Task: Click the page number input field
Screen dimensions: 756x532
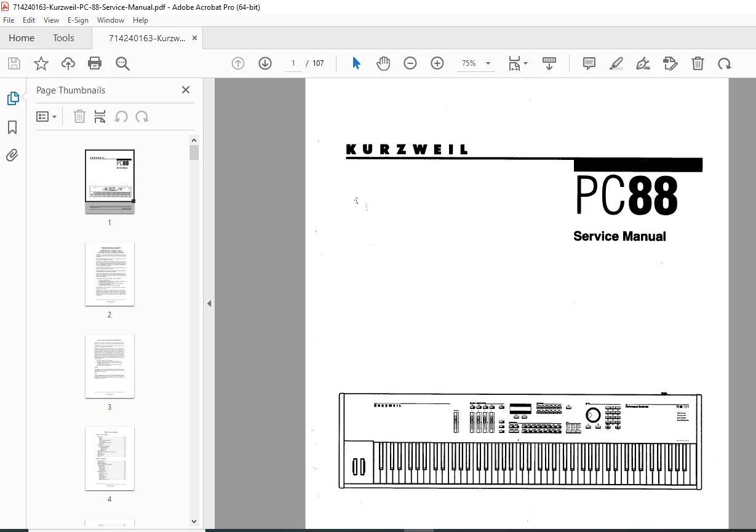Action: pyautogui.click(x=293, y=63)
